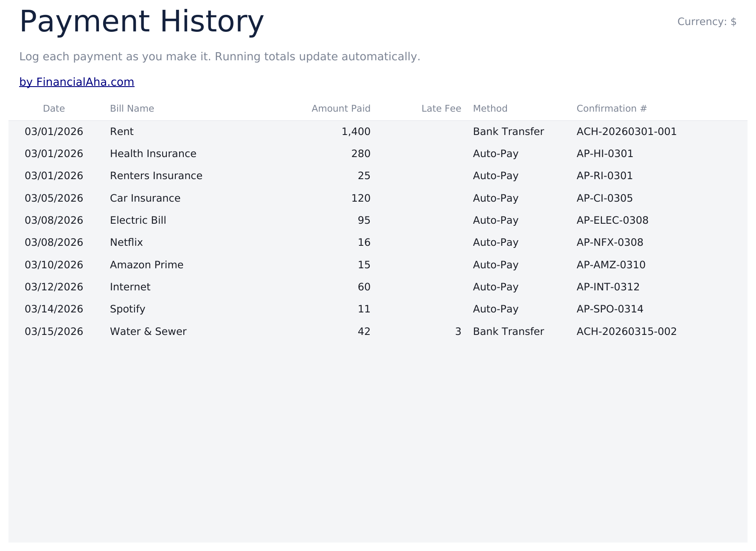The image size is (756, 551).
Task: Click the 60 amount cell
Action: coord(364,287)
